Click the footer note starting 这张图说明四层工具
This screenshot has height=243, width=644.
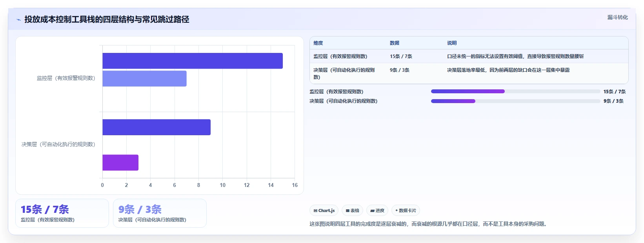pyautogui.click(x=429, y=224)
